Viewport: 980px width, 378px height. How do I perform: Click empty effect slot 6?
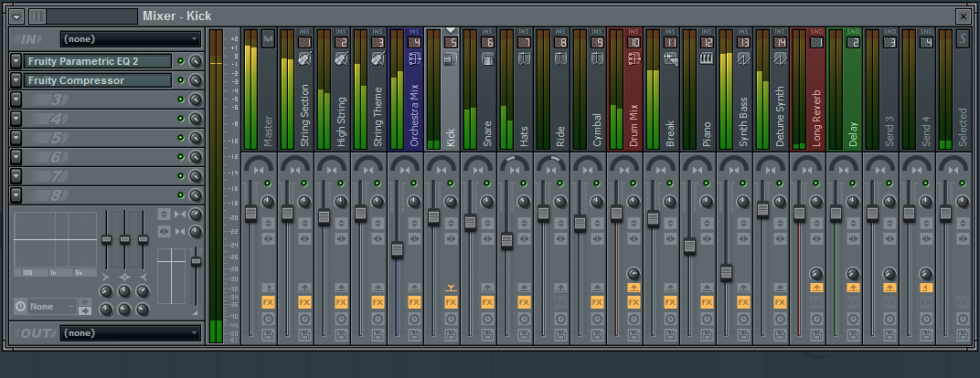[x=98, y=157]
